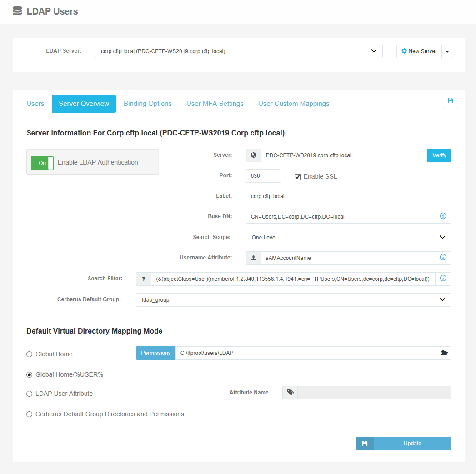The image size is (476, 474).
Task: Click the globe icon beside the Server field
Action: pyautogui.click(x=253, y=155)
